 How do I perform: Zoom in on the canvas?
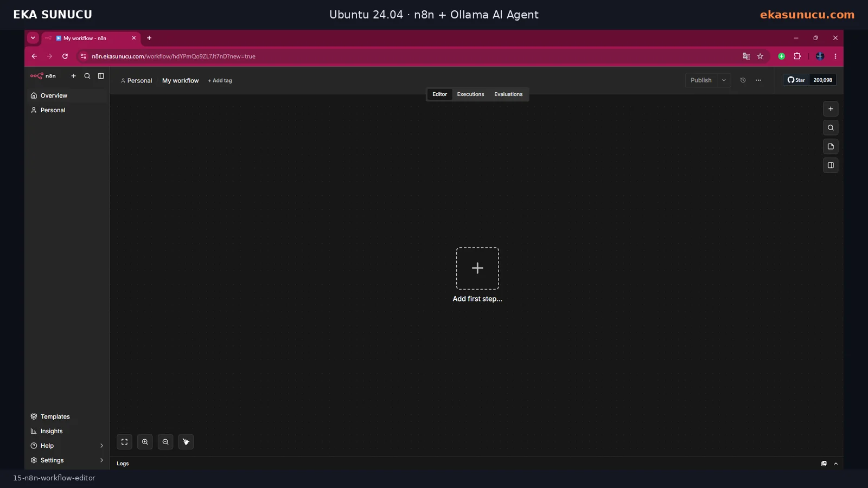click(145, 442)
